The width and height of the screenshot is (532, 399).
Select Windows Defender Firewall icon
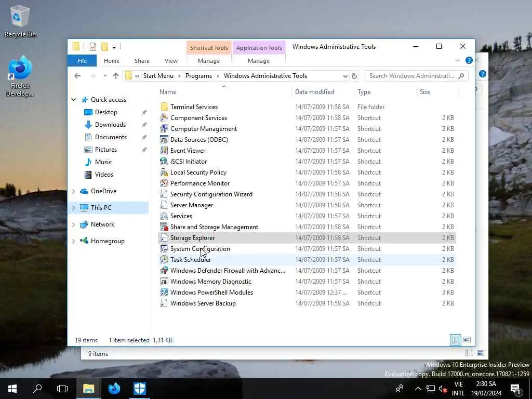click(x=164, y=270)
